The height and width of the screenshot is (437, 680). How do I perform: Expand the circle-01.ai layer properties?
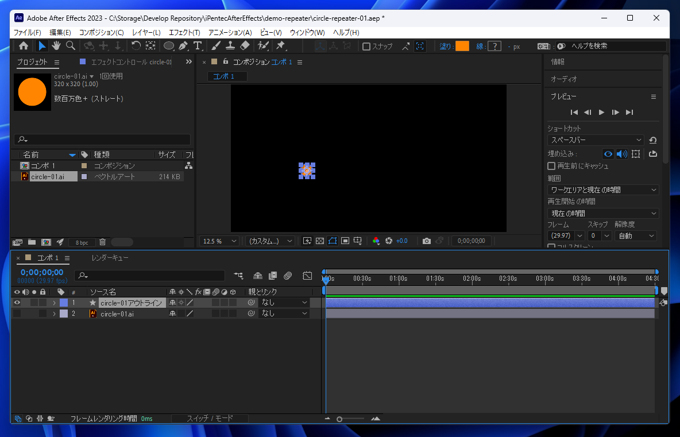[54, 314]
